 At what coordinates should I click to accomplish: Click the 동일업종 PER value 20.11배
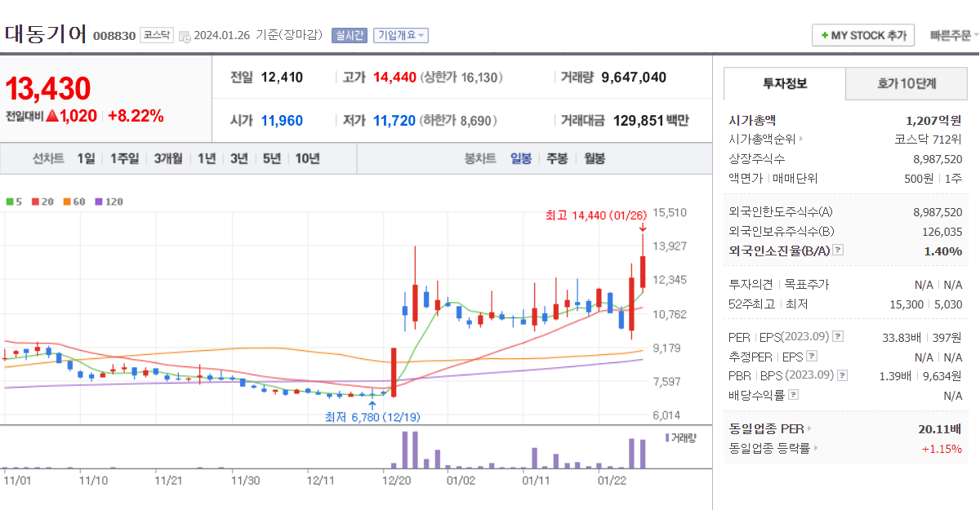pos(939,428)
